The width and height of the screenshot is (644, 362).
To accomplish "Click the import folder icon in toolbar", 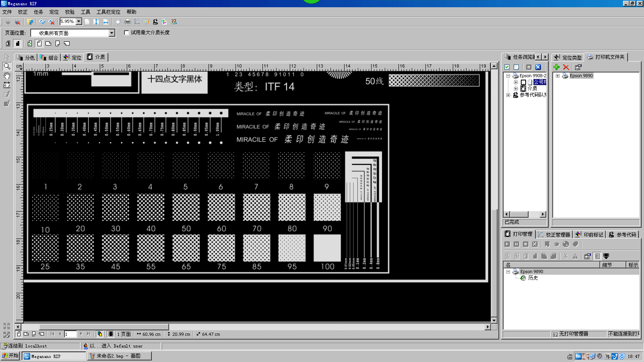I will (x=30, y=22).
